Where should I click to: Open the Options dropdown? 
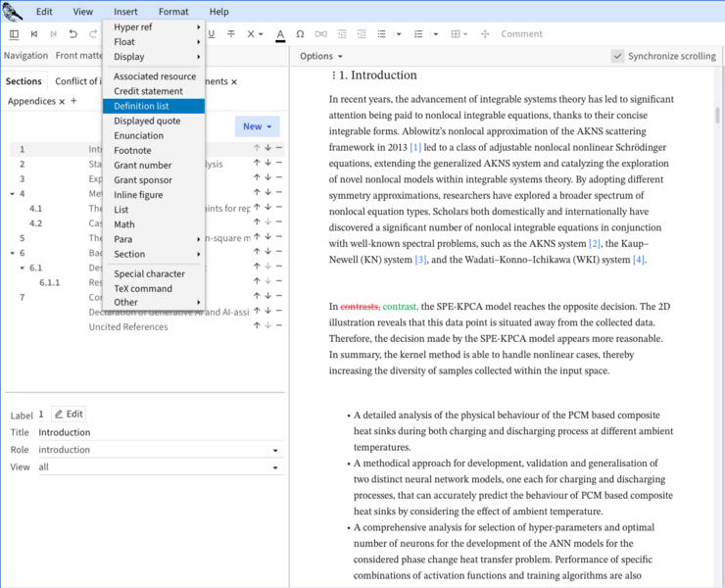[x=321, y=56]
